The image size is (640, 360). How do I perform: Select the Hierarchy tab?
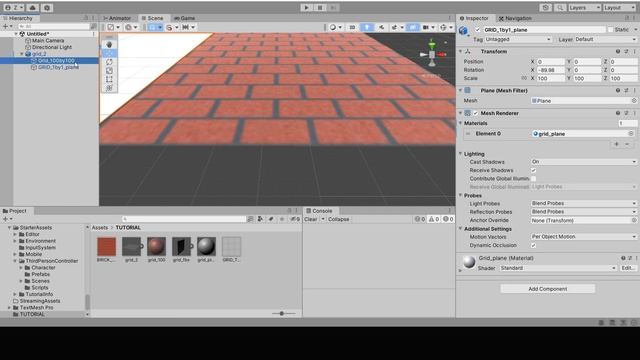(18, 18)
